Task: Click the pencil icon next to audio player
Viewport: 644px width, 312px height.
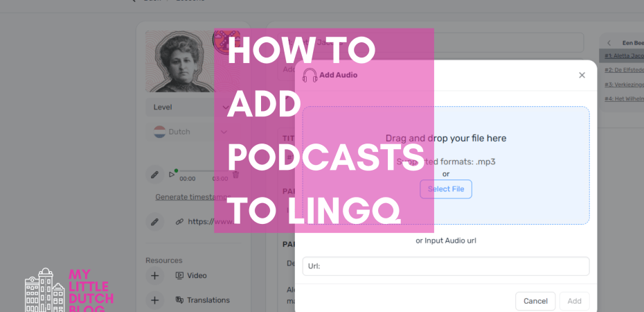Action: [154, 175]
